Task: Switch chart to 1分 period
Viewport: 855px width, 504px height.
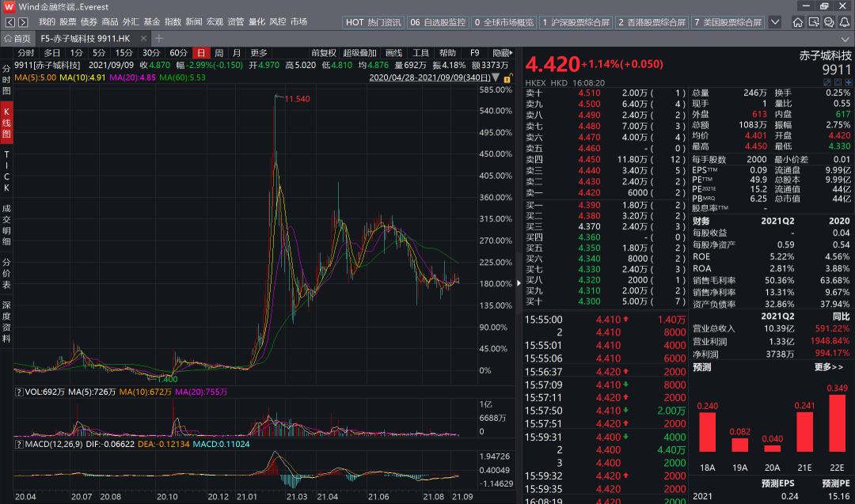Action: click(x=76, y=53)
